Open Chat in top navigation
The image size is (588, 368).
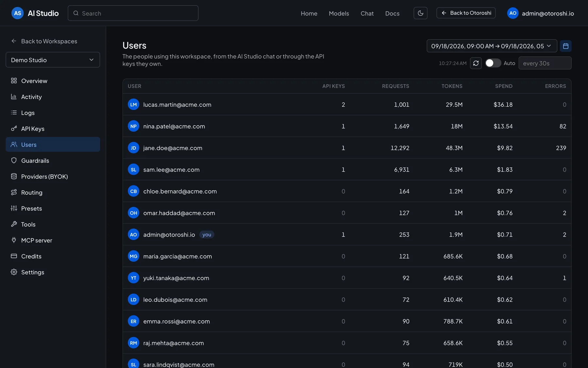(x=367, y=13)
